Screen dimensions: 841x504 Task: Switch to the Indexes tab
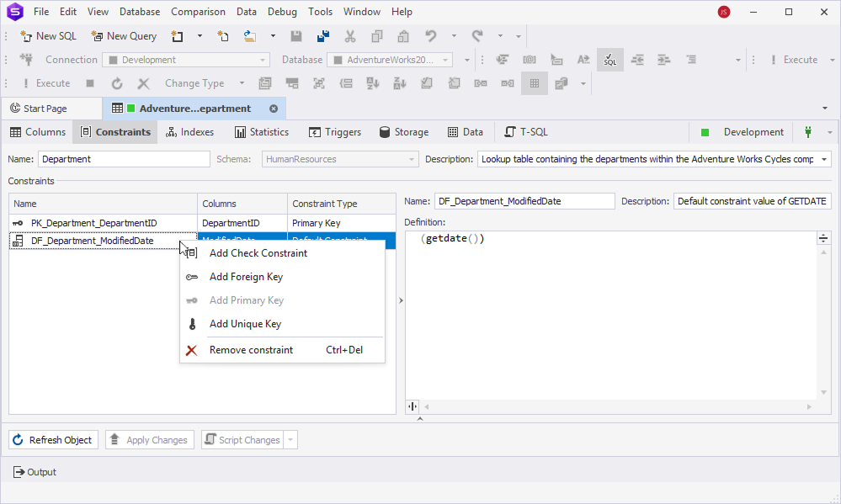pyautogui.click(x=190, y=132)
